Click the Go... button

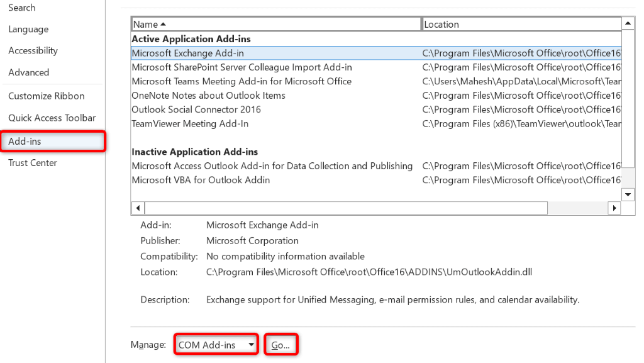tap(280, 345)
